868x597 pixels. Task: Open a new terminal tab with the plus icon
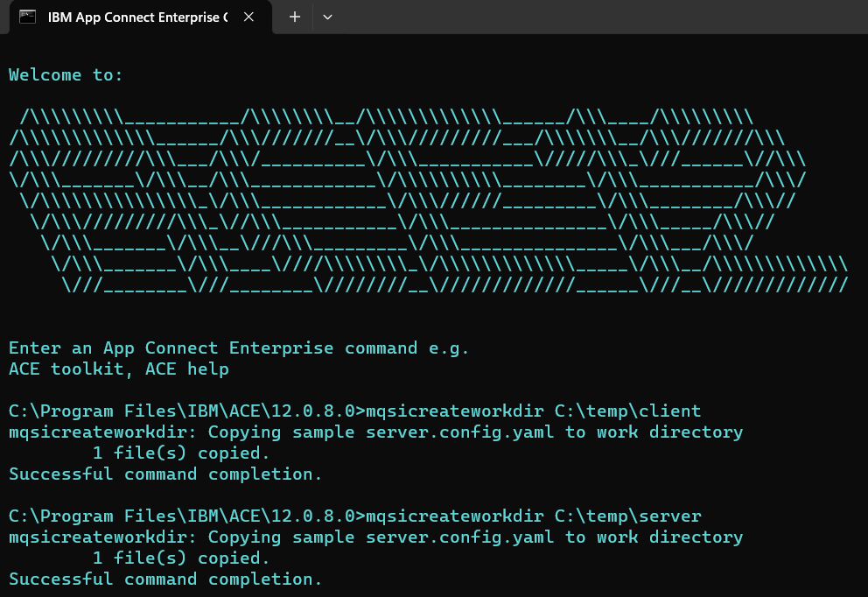[x=294, y=17]
